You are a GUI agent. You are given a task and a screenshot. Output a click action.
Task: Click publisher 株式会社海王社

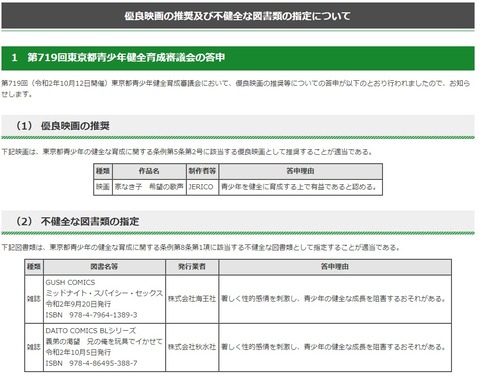point(192,299)
